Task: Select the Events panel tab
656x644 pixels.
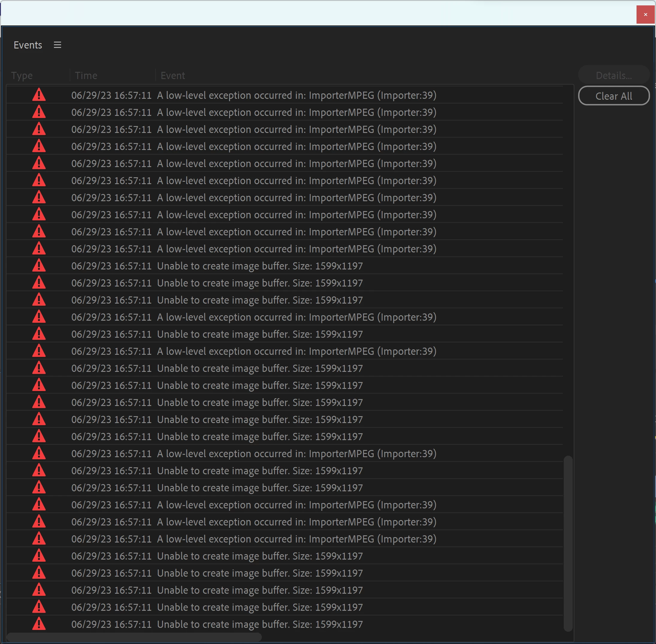Action: pos(28,45)
